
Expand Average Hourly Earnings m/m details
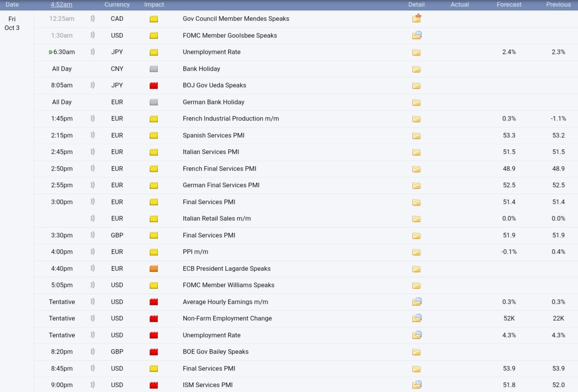(x=416, y=302)
